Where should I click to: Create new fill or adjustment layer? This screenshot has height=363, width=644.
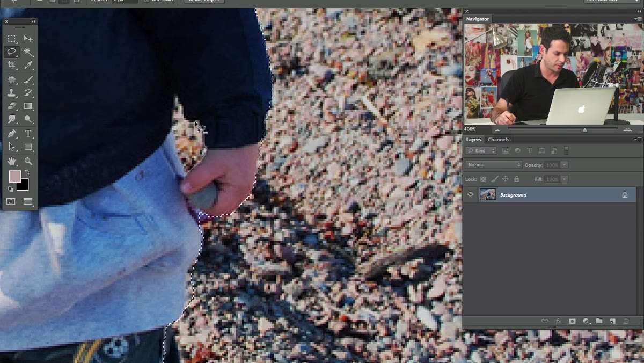(586, 321)
